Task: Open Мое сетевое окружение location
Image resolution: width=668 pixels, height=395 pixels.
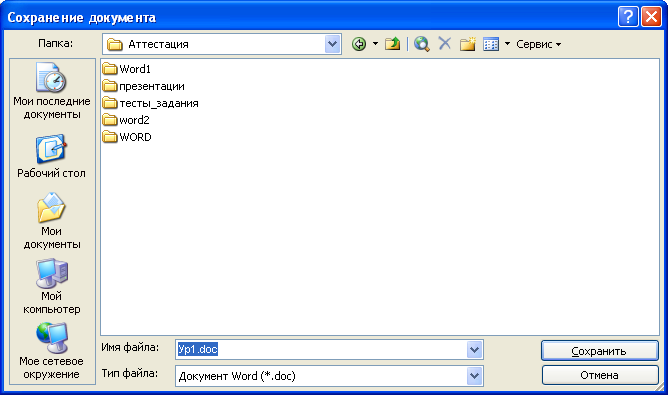Action: pyautogui.click(x=52, y=351)
